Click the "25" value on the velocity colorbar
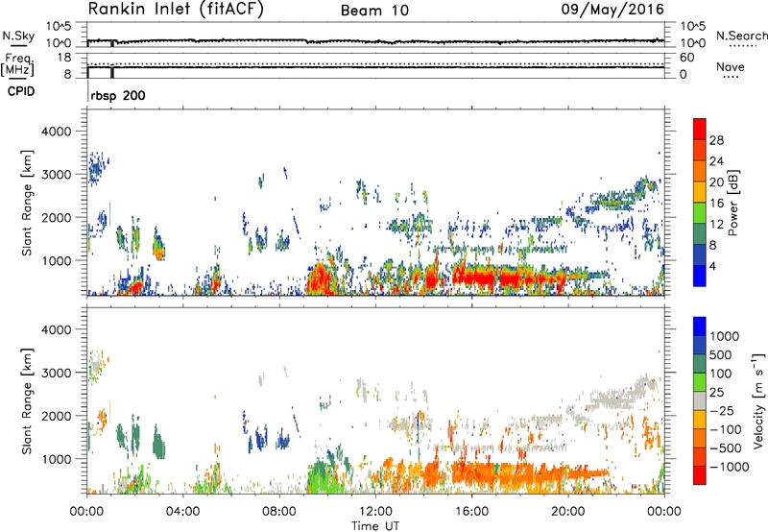 pyautogui.click(x=716, y=392)
